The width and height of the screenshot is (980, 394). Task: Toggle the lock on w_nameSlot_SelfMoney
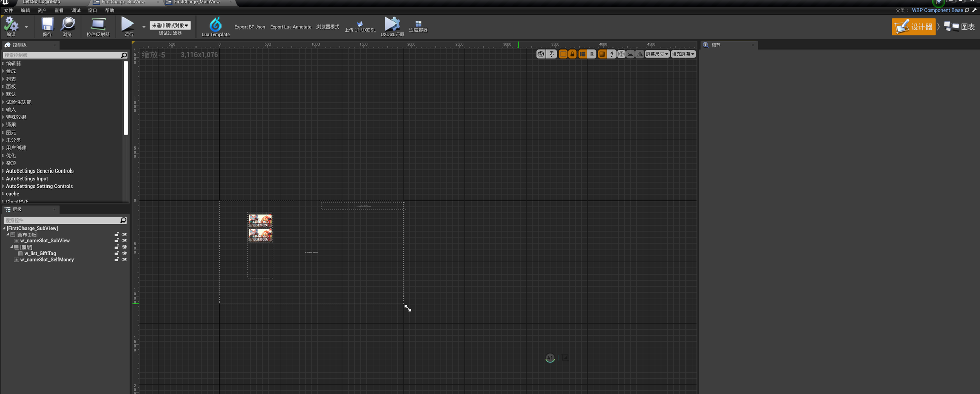pyautogui.click(x=117, y=259)
